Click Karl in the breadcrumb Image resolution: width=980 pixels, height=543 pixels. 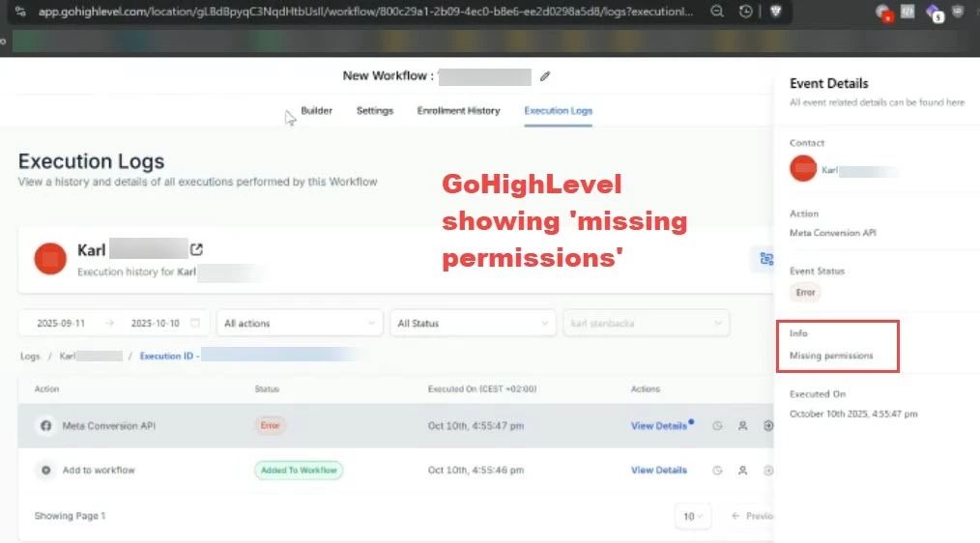[68, 357]
